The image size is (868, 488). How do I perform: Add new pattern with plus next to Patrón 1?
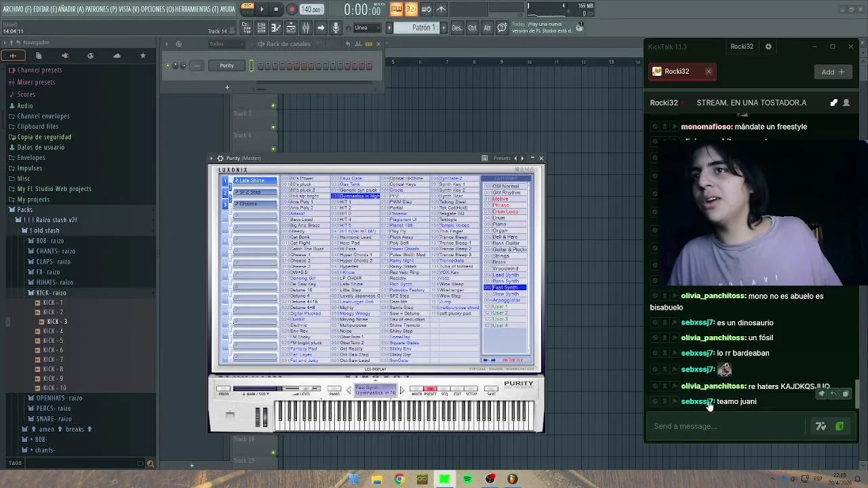(443, 28)
